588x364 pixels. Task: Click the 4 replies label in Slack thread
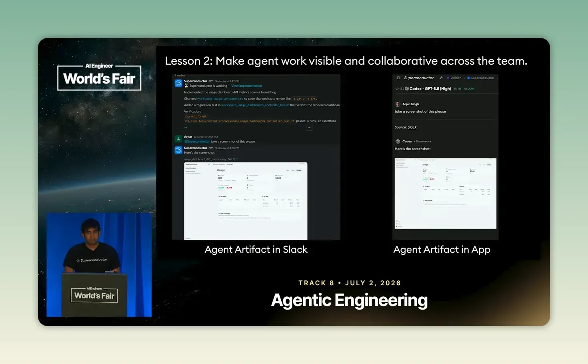point(180,75)
